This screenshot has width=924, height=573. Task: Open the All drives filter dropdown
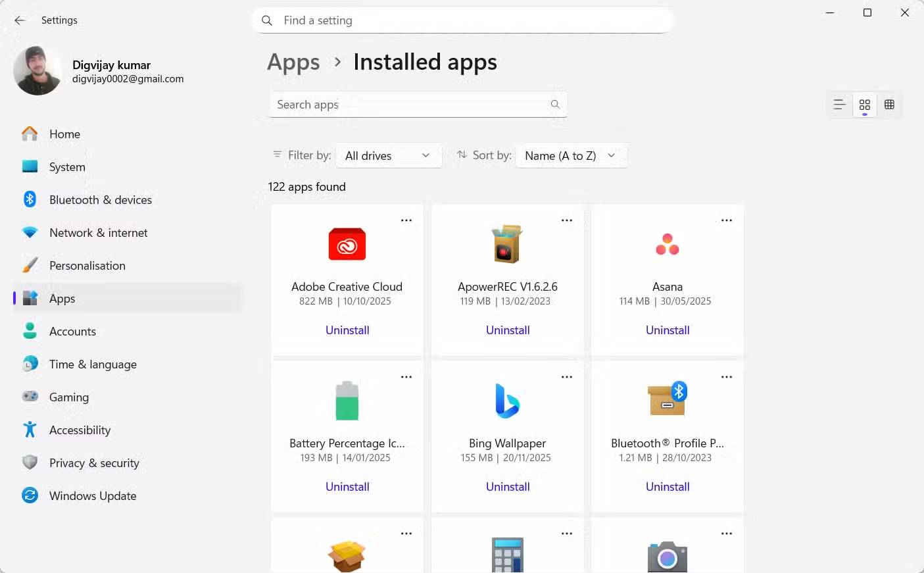click(388, 155)
